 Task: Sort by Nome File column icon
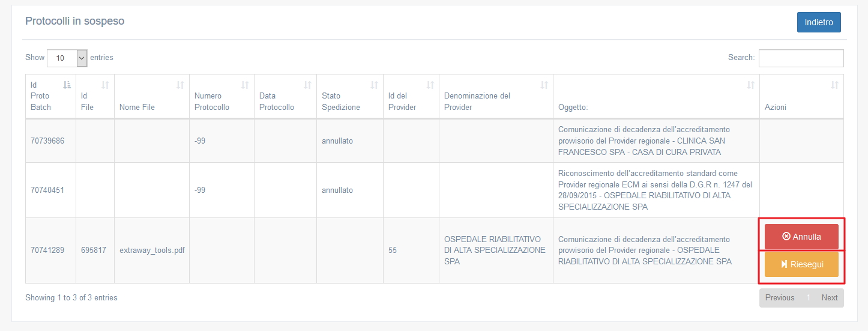tap(180, 85)
